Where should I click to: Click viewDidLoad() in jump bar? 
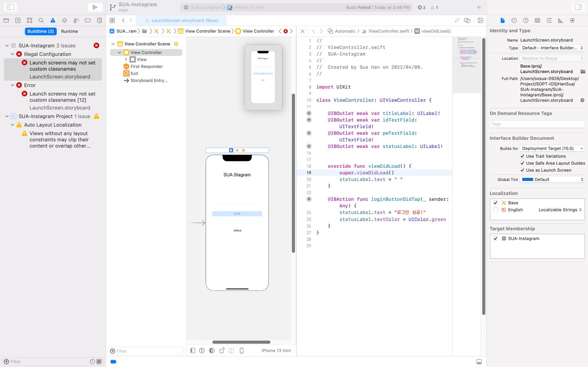tap(433, 31)
